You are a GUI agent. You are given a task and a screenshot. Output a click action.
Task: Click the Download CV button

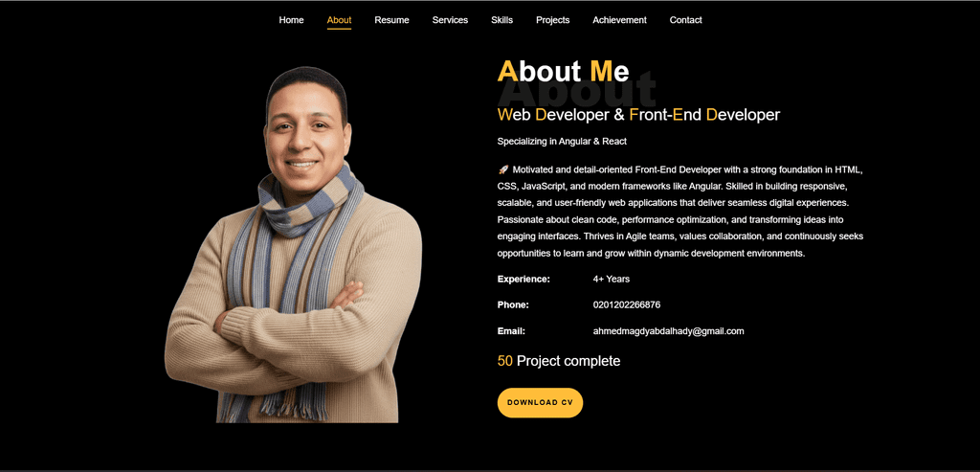pyautogui.click(x=540, y=403)
